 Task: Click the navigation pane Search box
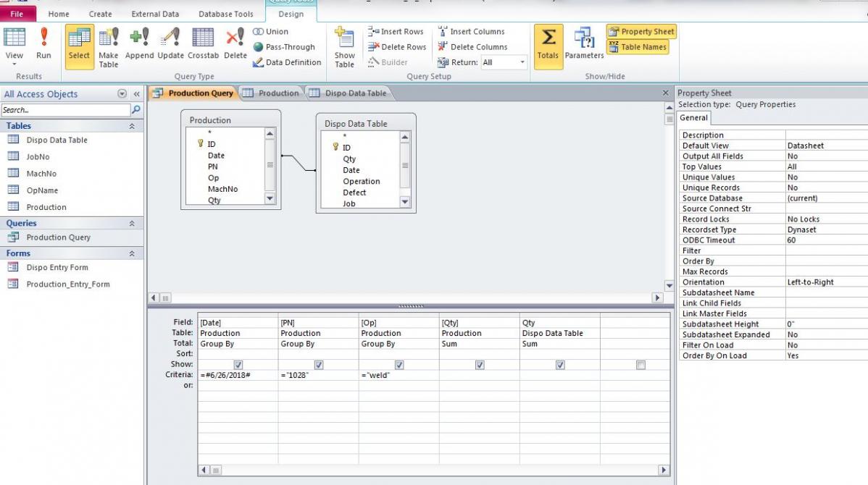(x=65, y=110)
